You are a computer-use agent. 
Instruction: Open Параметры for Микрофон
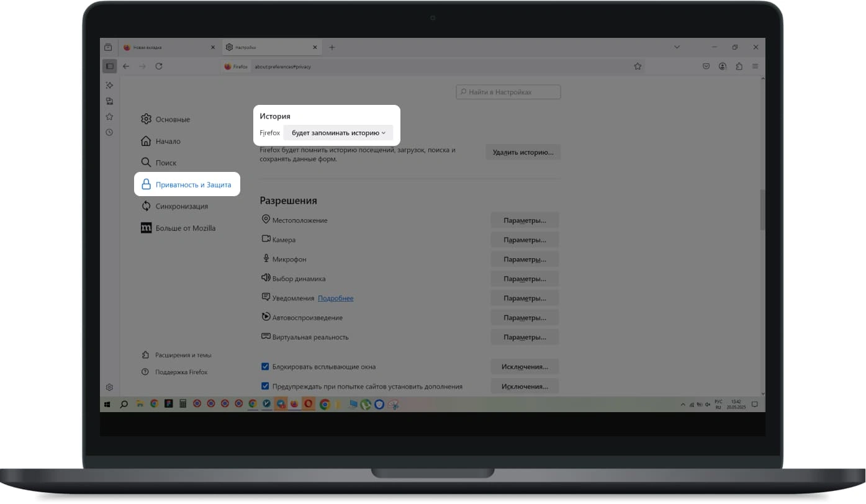click(525, 259)
